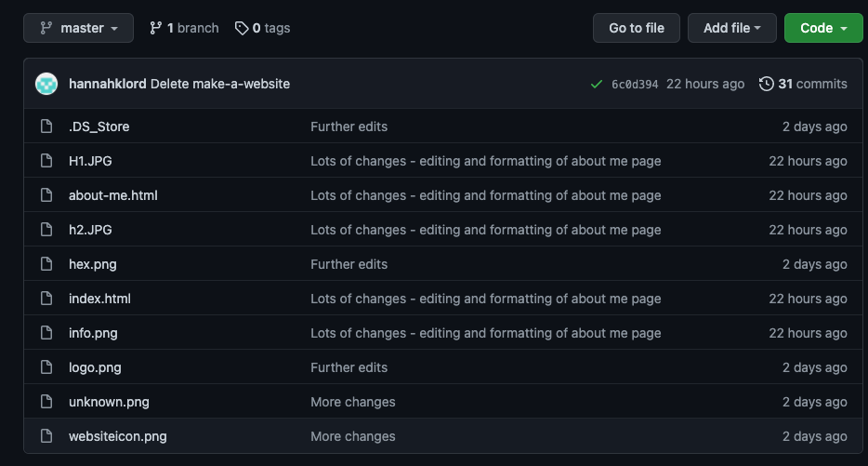Screen dimensions: 868x466
Task: Open the about-me.html file
Action: (x=112, y=195)
